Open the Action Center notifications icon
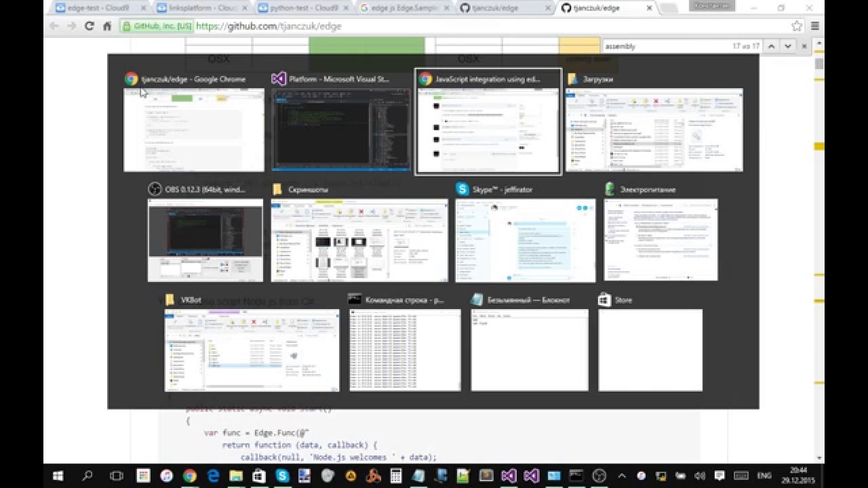Viewport: 868px width, 488px height. [720, 476]
